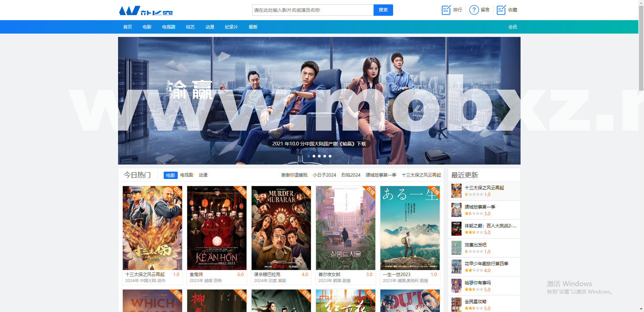Viewport: 644px width, 312px height.
Task: Click the 一生一世2023 title text
Action: [396, 275]
